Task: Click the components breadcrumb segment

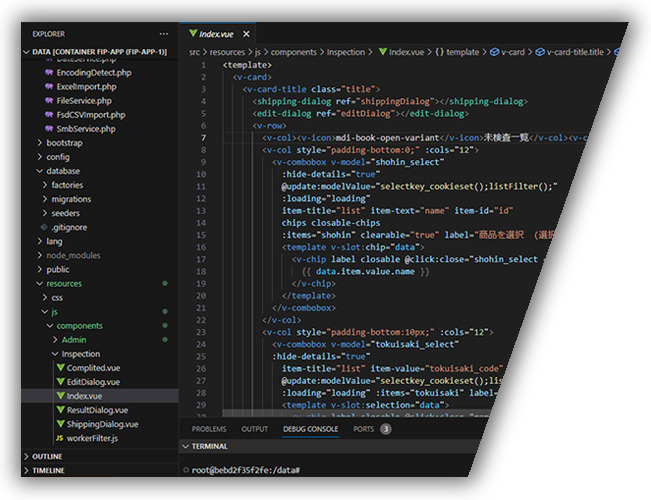Action: (x=294, y=52)
